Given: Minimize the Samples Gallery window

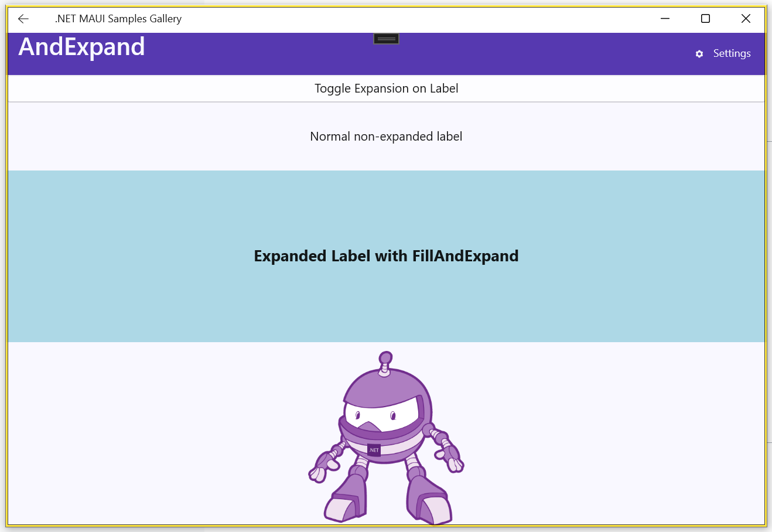Looking at the screenshot, I should coord(665,19).
